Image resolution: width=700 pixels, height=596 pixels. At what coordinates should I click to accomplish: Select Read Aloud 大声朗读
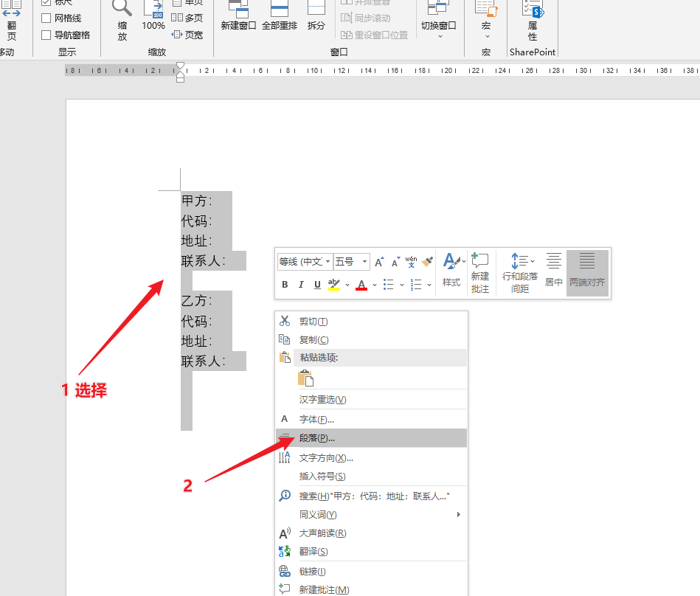click(x=372, y=533)
